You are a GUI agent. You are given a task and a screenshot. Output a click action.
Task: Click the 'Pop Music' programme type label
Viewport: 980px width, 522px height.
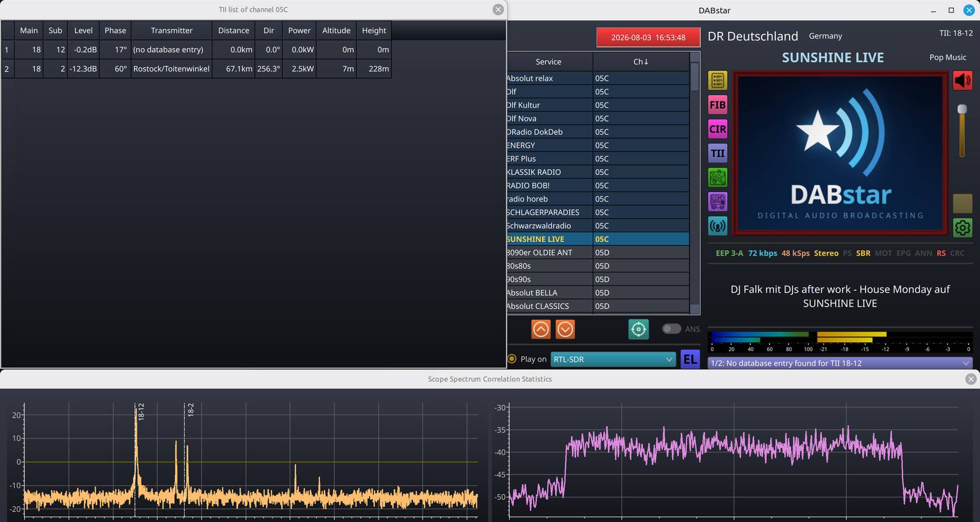coord(948,57)
